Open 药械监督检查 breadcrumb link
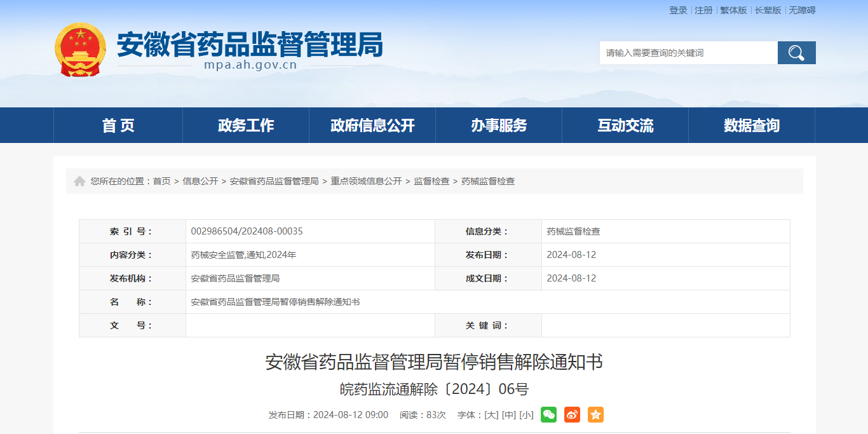 (488, 181)
